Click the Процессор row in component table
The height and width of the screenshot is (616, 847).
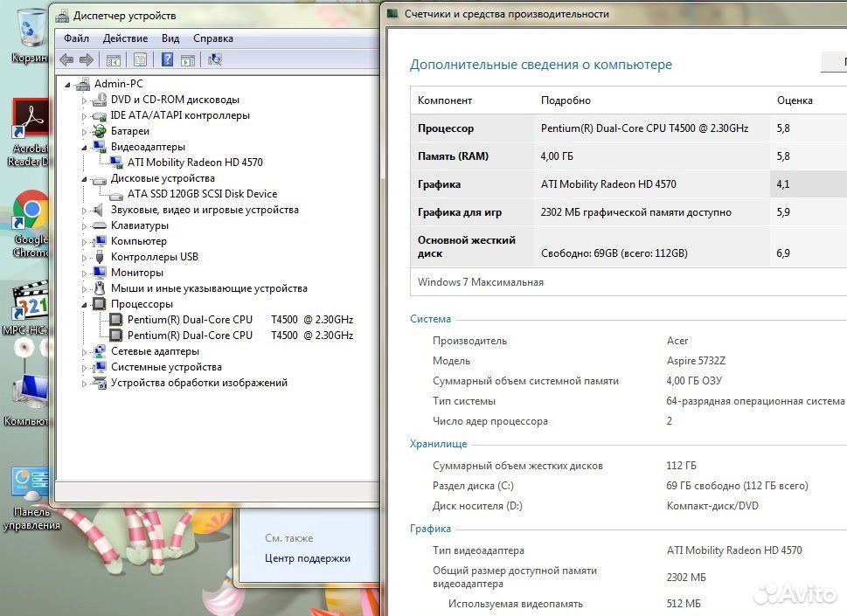coord(628,128)
